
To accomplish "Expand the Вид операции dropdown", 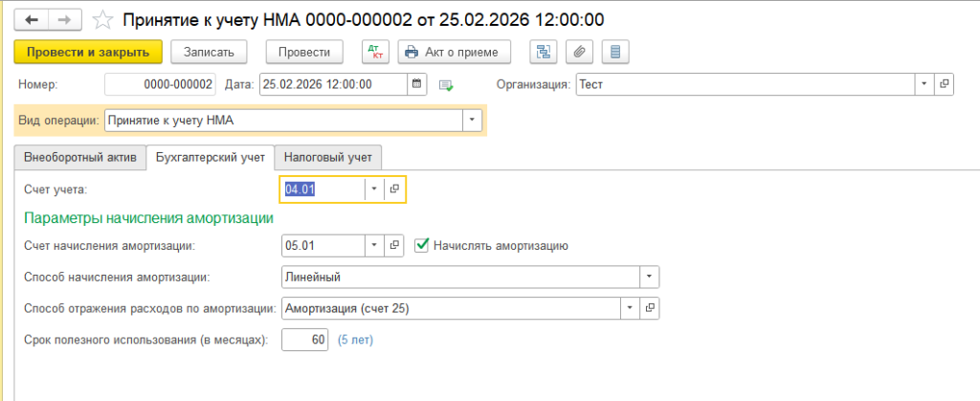I will pyautogui.click(x=472, y=121).
